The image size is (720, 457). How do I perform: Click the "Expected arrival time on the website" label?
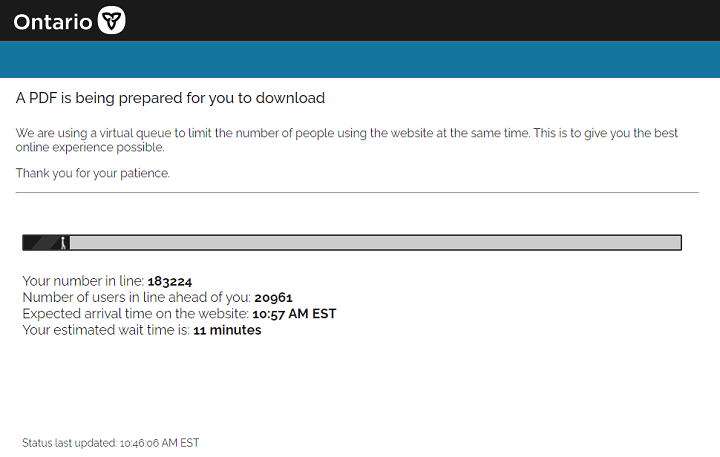[135, 314]
